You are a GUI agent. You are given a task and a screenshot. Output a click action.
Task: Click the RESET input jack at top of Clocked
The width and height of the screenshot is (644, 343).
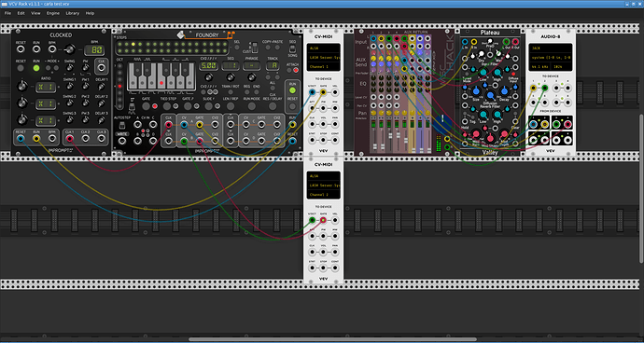point(21,49)
